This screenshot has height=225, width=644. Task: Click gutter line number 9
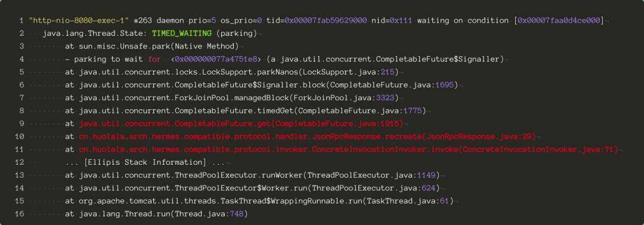(x=21, y=124)
